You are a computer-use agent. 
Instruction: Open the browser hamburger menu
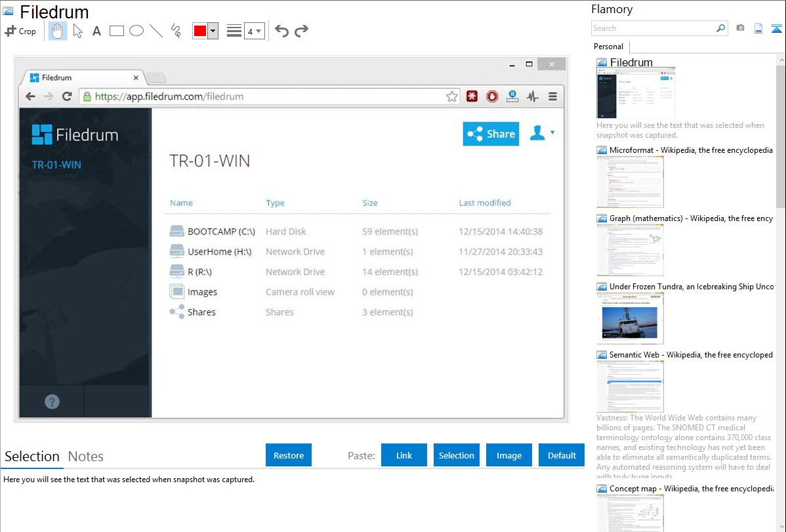552,96
